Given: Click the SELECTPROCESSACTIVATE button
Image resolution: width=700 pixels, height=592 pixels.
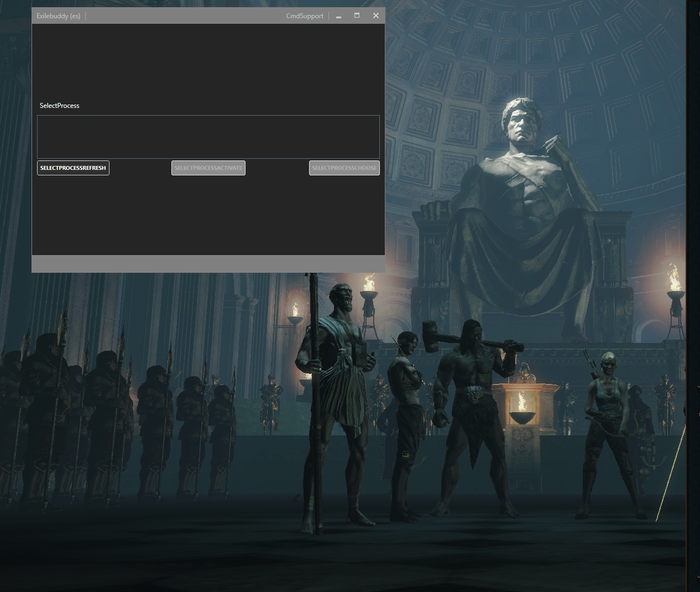Looking at the screenshot, I should pos(208,168).
